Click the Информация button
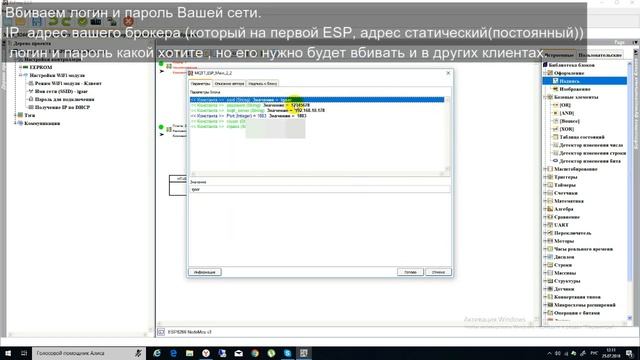This screenshot has height=360, width=640. [x=204, y=272]
